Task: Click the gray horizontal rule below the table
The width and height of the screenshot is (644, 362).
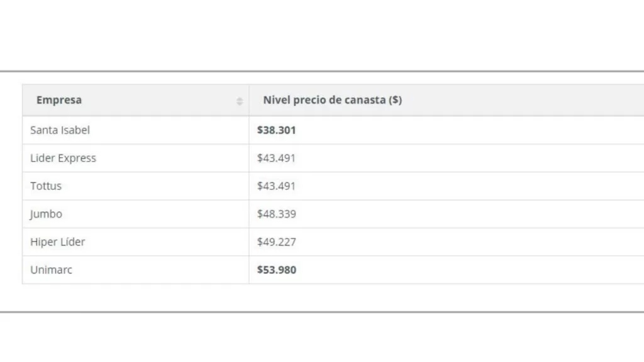Action: (x=322, y=311)
